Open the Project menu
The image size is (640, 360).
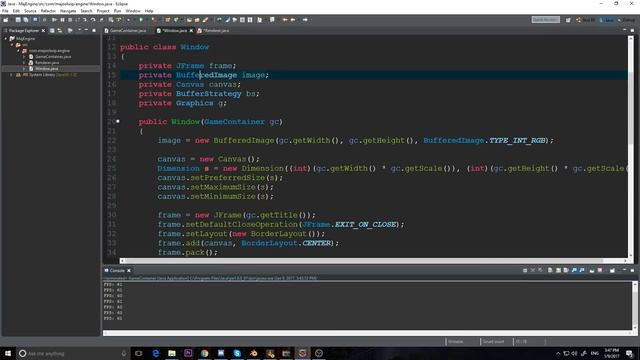coord(103,11)
